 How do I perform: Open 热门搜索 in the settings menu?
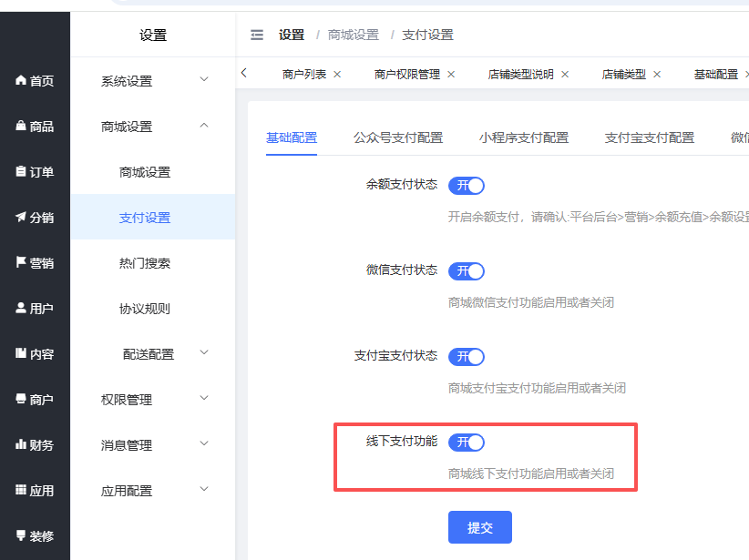click(x=145, y=263)
